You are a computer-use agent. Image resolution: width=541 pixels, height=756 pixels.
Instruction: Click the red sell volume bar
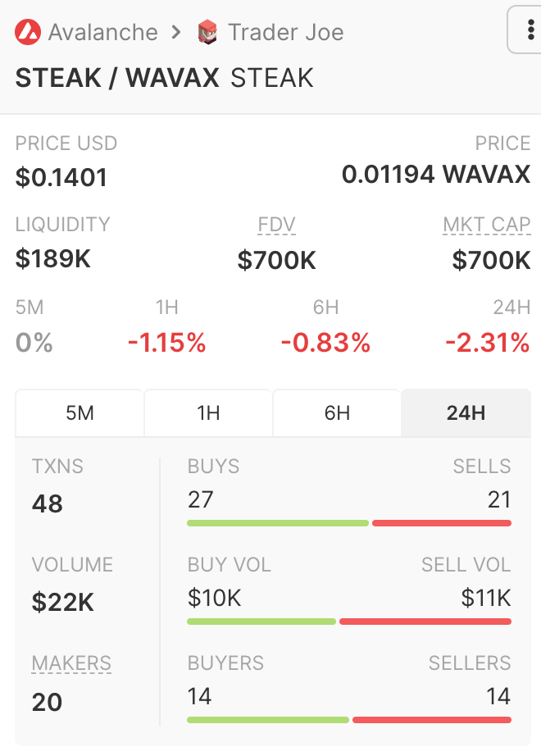click(425, 622)
